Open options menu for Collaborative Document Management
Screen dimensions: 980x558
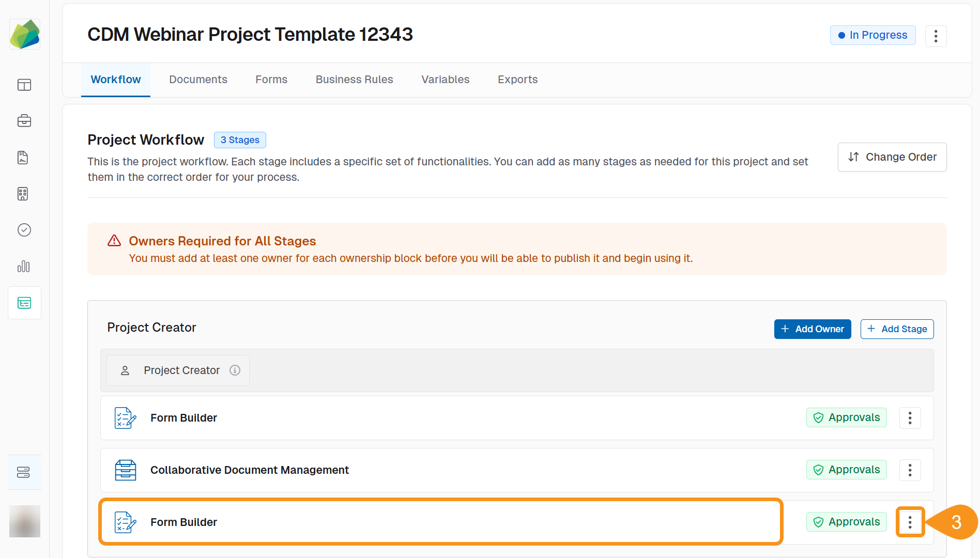pyautogui.click(x=910, y=470)
